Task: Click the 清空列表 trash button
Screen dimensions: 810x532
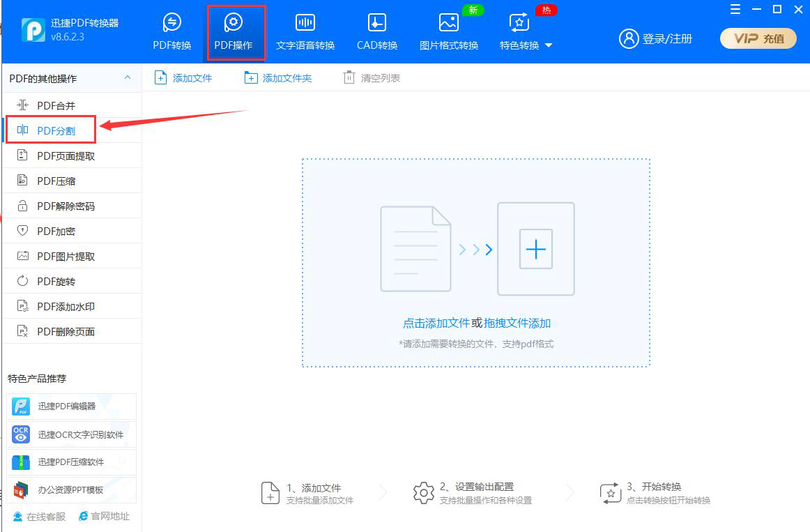Action: pyautogui.click(x=372, y=78)
